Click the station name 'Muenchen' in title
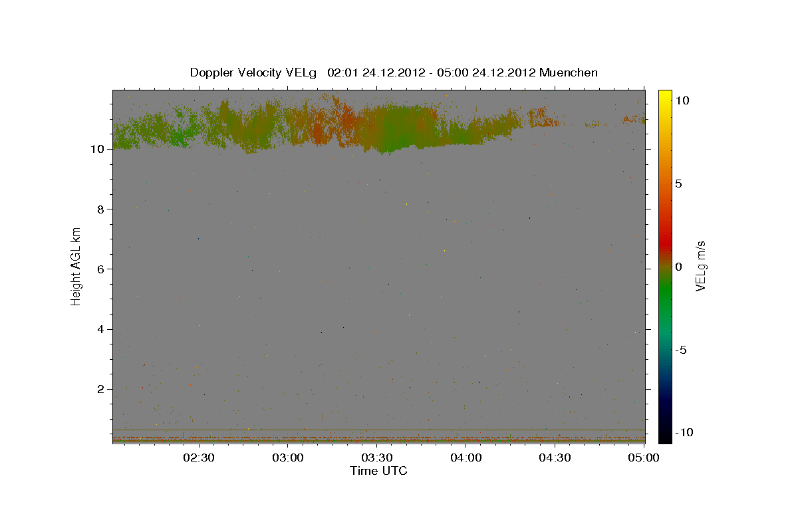Screen dimensions: 798x532 [569, 72]
